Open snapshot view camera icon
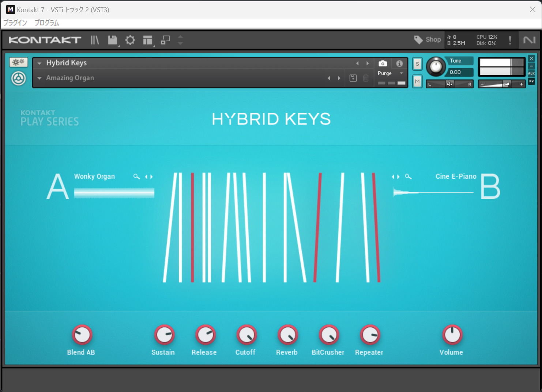The image size is (542, 392). point(383,63)
